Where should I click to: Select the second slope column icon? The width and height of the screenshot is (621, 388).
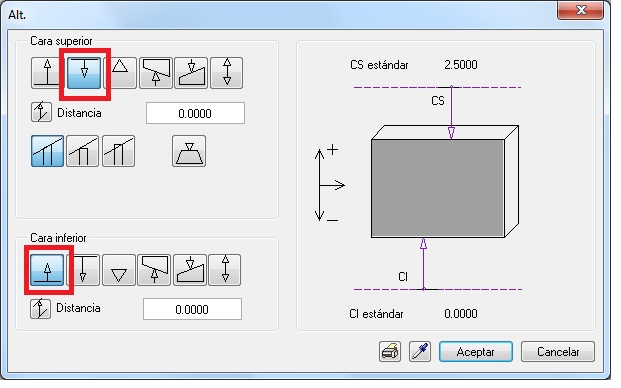[82, 151]
